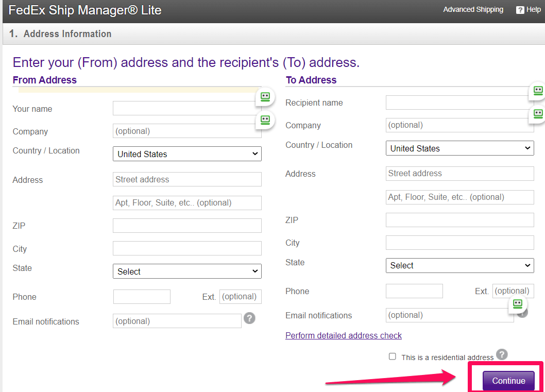Click the form-filler icon beside Recipient name field
The height and width of the screenshot is (392, 545).
point(537,91)
